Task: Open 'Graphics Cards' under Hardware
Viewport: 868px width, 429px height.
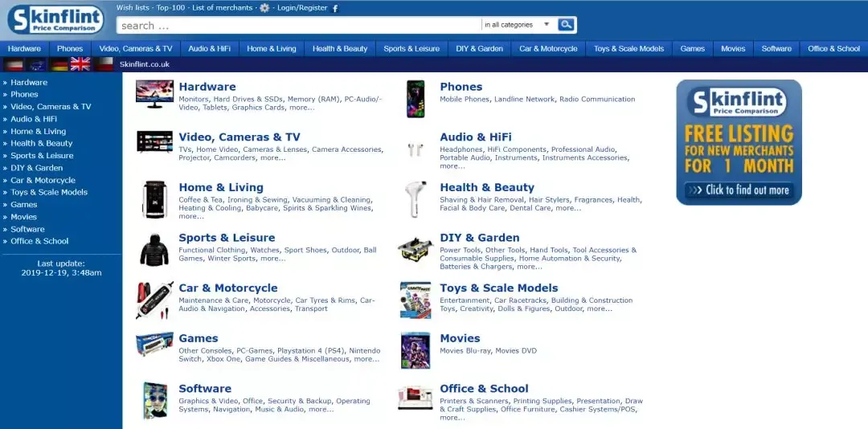Action: click(x=258, y=108)
